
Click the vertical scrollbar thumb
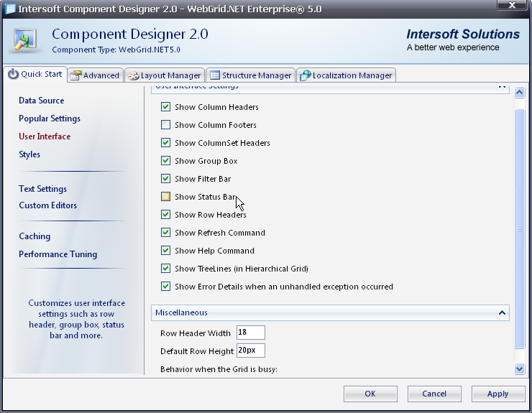(520, 228)
